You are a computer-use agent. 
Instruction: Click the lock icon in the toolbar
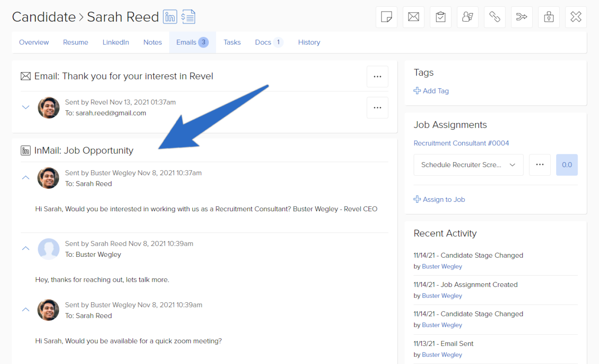[549, 17]
